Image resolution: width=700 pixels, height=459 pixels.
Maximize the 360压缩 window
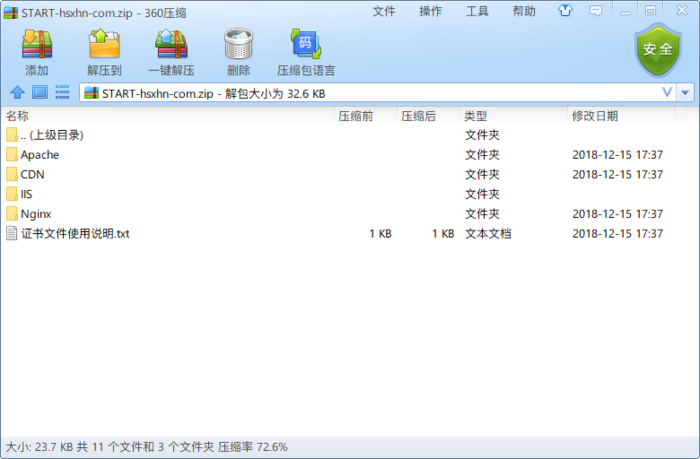[x=650, y=10]
